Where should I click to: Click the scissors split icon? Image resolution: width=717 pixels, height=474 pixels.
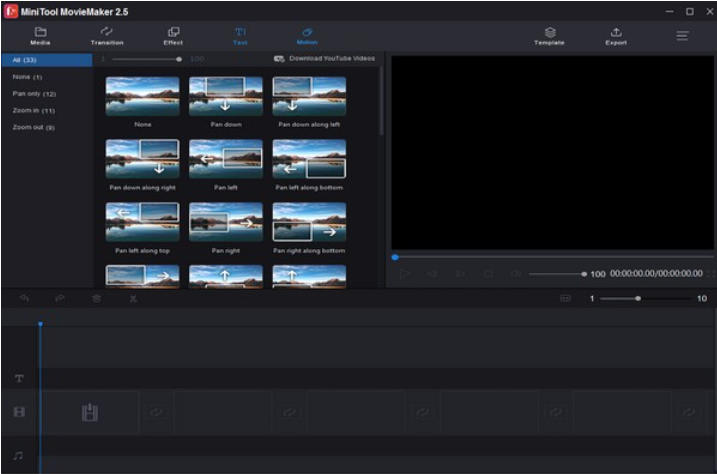(132, 298)
